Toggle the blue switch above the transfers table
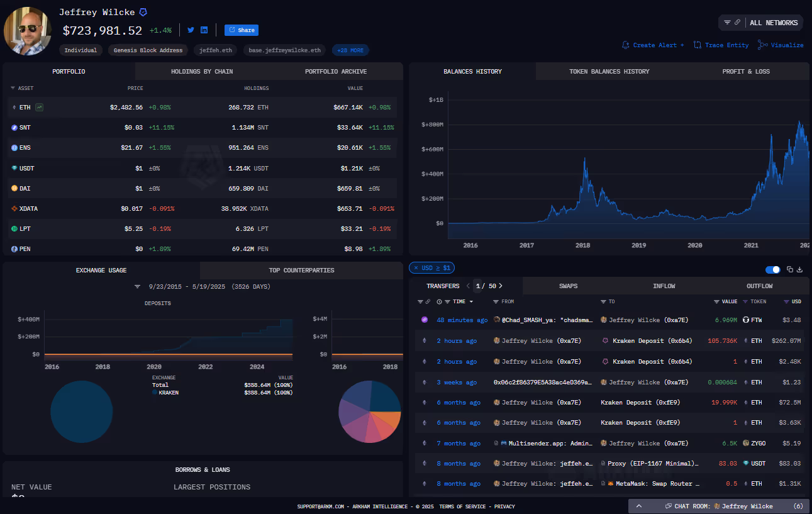 (x=773, y=269)
